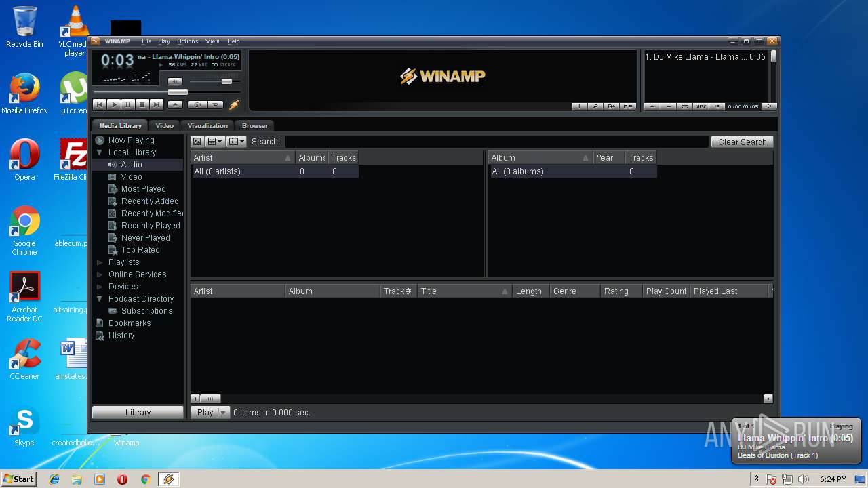Open the Never Played smart view
The image size is (868, 488).
[145, 238]
